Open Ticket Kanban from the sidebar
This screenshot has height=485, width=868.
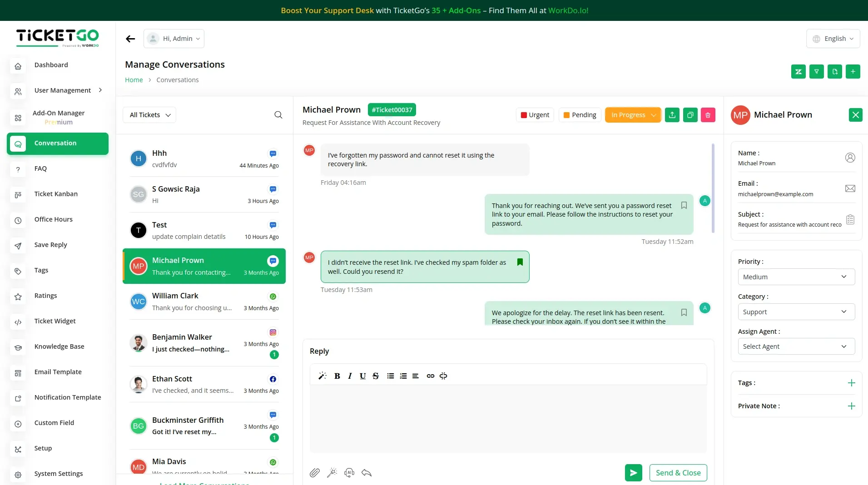coord(56,194)
